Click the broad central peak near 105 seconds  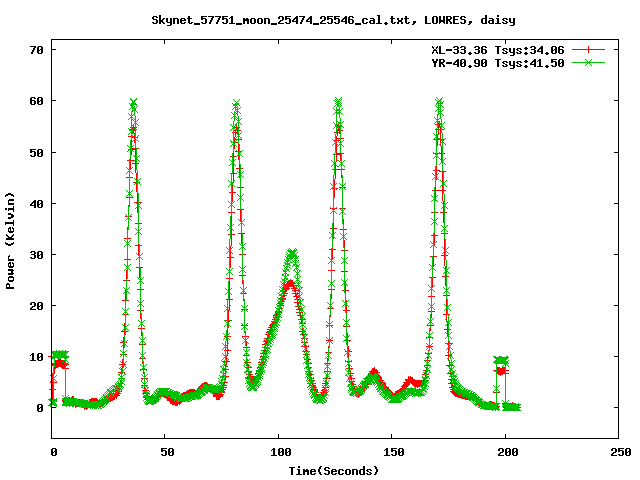pyautogui.click(x=291, y=254)
